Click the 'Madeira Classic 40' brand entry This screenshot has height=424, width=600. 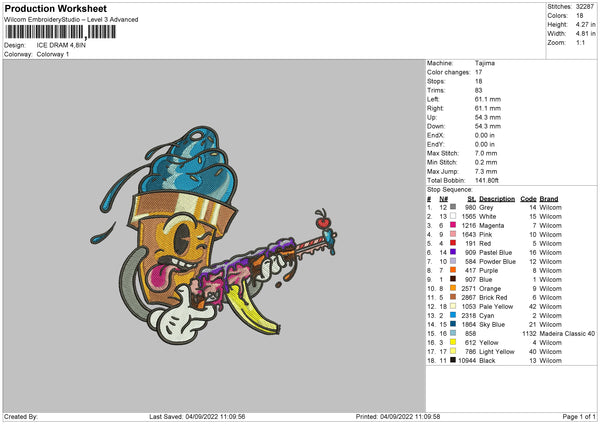tap(567, 334)
